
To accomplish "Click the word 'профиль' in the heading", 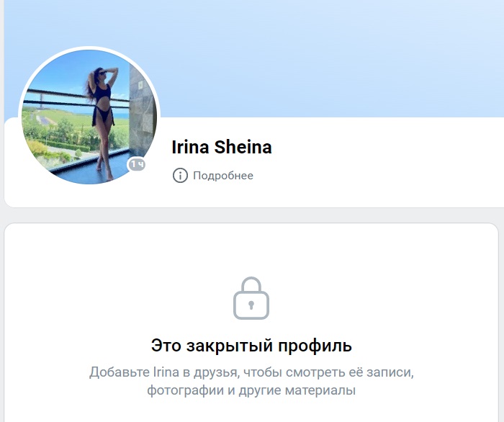I will tap(315, 346).
